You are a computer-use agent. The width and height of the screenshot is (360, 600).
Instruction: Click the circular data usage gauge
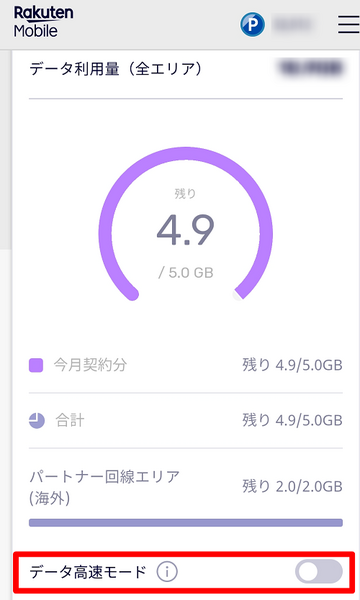pos(186,224)
